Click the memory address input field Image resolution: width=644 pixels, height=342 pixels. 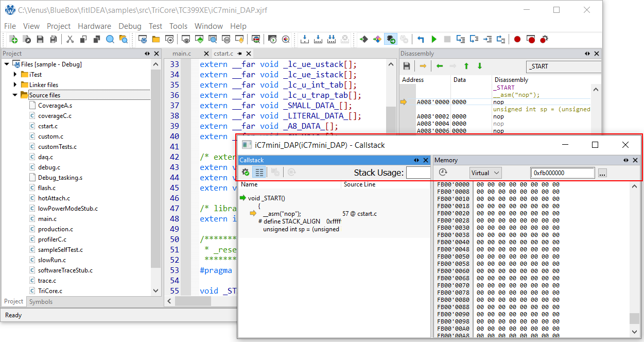[x=562, y=173]
